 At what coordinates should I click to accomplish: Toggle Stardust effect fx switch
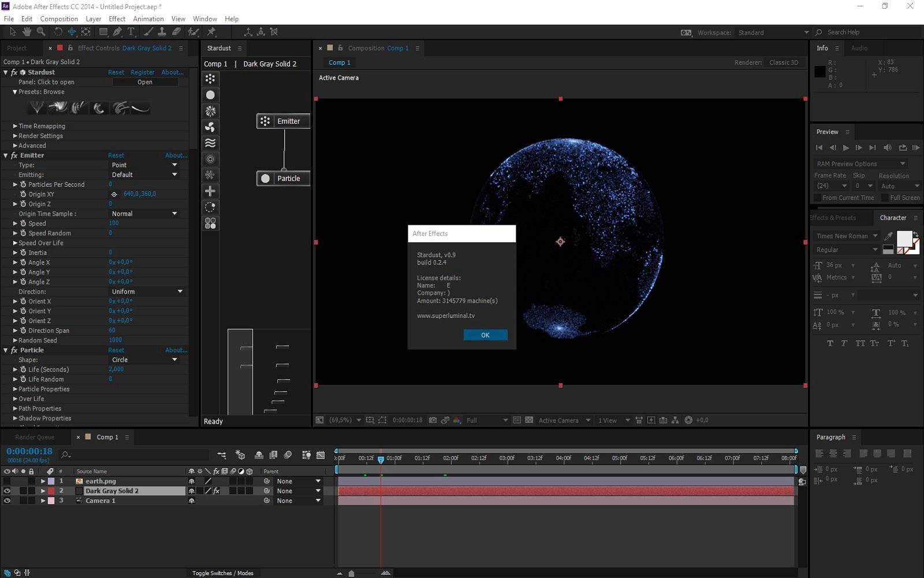tap(14, 72)
